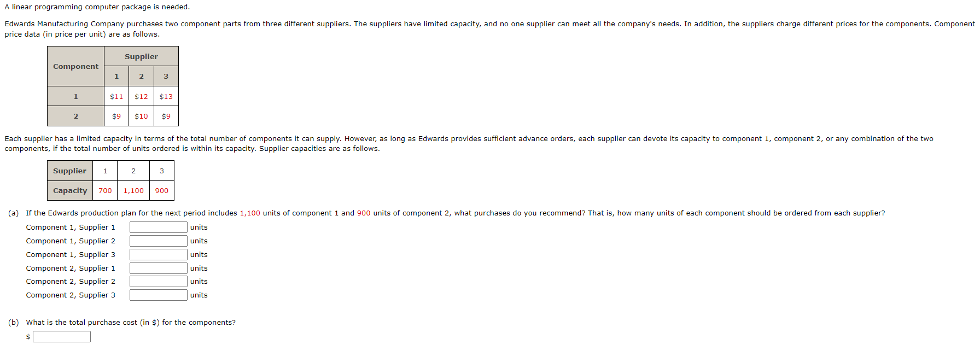Click the Component 2, Supplier 3 units input field

[157, 295]
